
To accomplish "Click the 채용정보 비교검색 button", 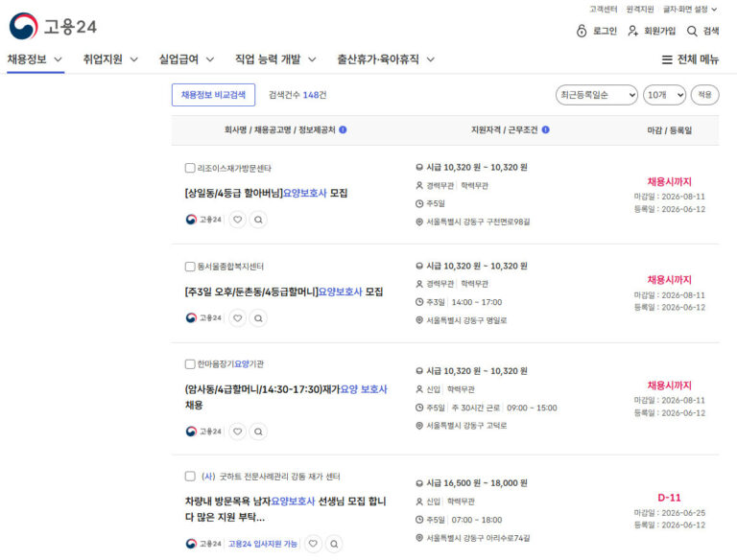I will pos(213,95).
